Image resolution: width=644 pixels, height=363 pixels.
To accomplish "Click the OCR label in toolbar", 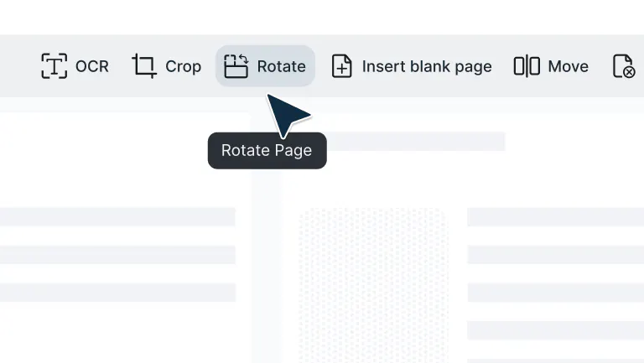I will (92, 66).
